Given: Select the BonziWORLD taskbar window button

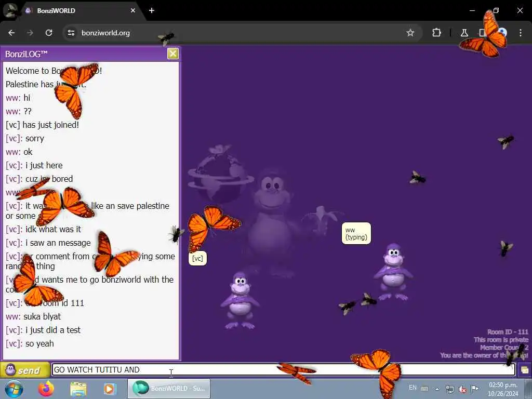Looking at the screenshot, I should (169, 389).
